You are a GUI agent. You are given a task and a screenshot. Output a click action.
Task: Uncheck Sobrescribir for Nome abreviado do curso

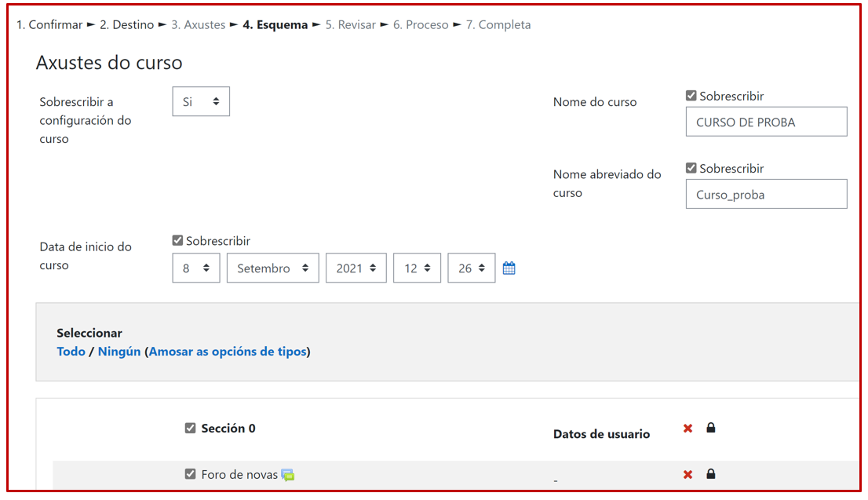pos(691,168)
